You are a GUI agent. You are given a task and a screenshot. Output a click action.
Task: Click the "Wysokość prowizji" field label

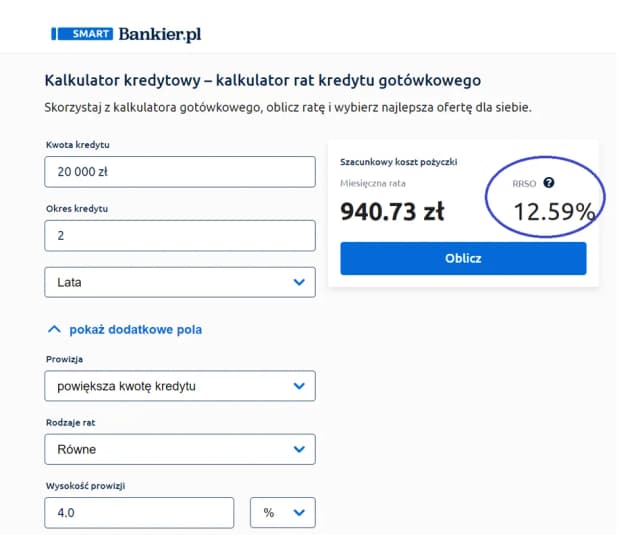point(84,484)
